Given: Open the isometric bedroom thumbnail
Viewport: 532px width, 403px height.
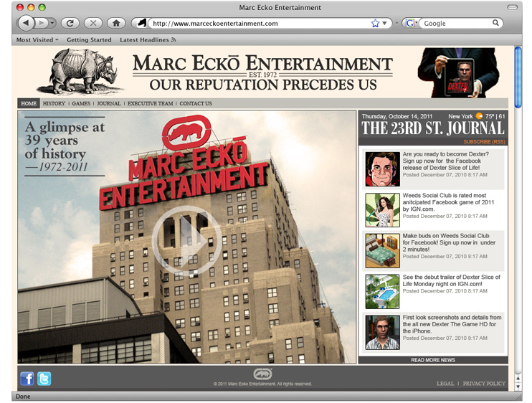Looking at the screenshot, I should pyautogui.click(x=382, y=251).
